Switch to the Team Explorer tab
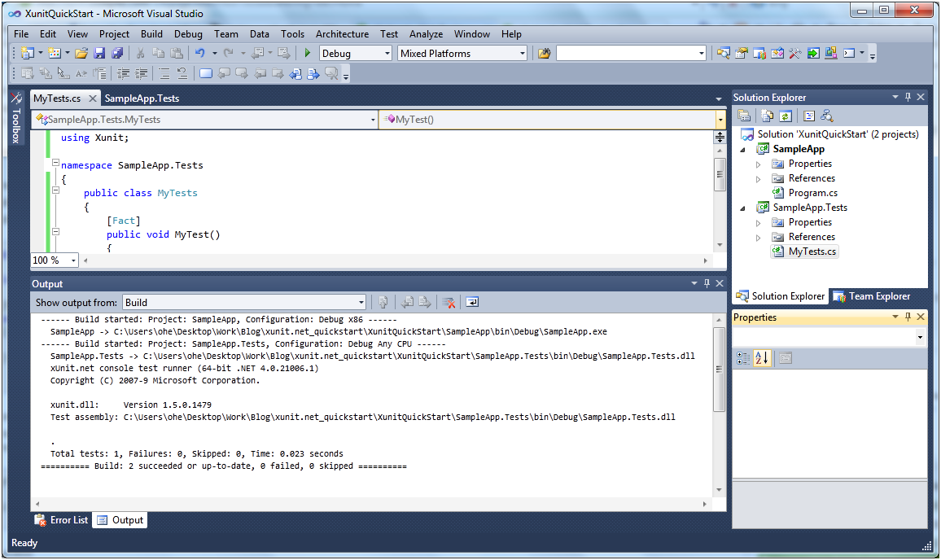941x560 pixels. [871, 296]
